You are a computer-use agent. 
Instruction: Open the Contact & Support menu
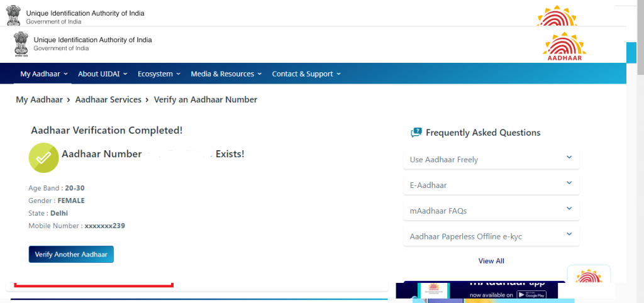click(306, 74)
